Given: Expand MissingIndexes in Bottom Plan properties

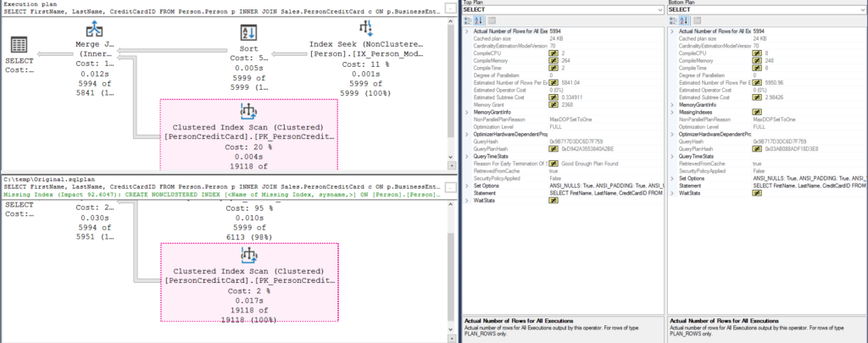Looking at the screenshot, I should point(671,112).
